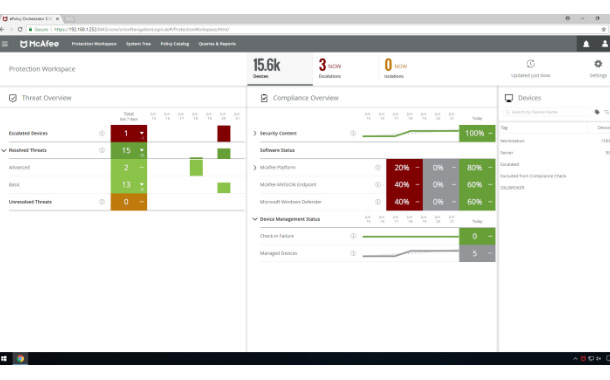Click the tag filter icon beside device search

[x=597, y=112]
